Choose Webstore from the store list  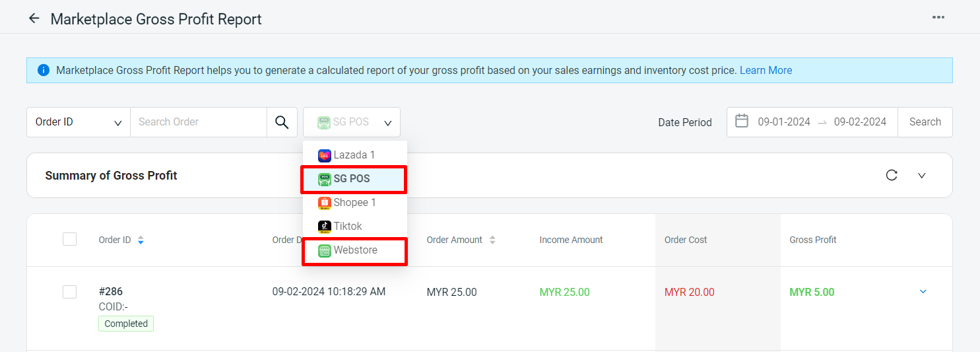pyautogui.click(x=355, y=251)
